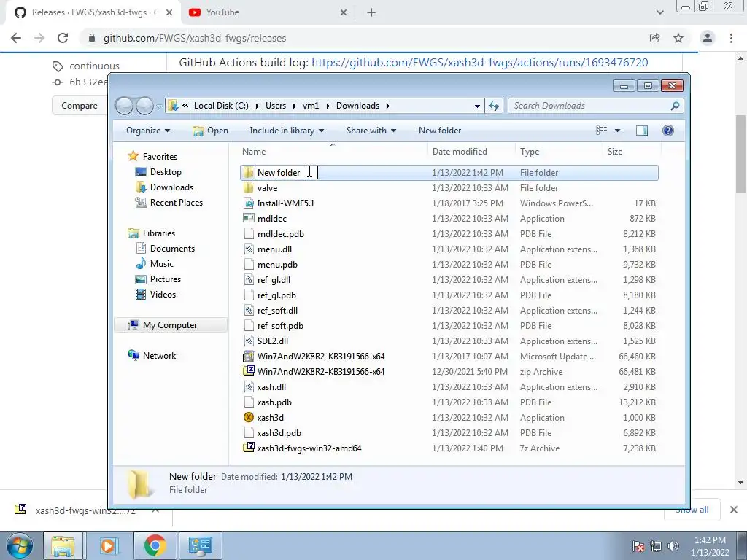Click the Explorer refresh icon beside address bar
This screenshot has width=747, height=560.
(494, 106)
